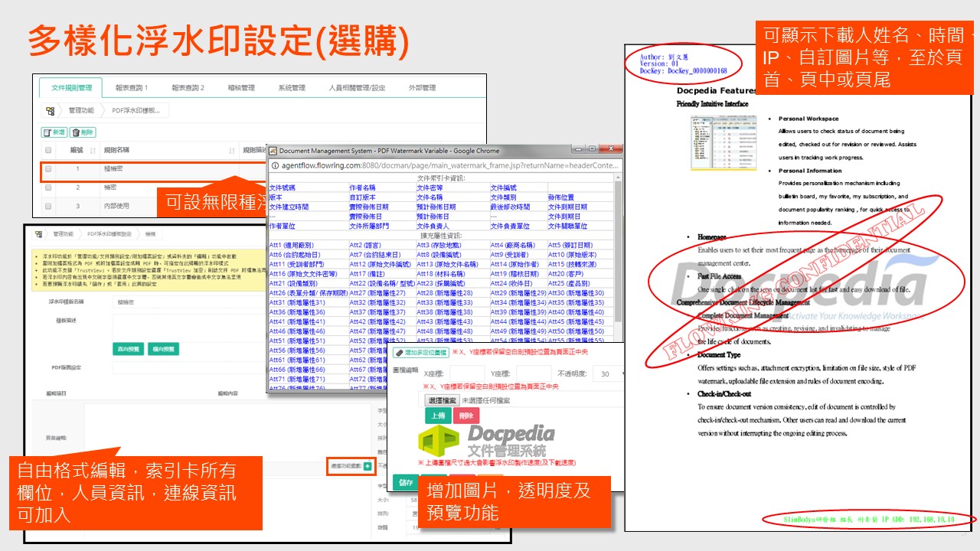Maximize the PDF Watermark Variable popup
The image size is (980, 551).
point(593,149)
